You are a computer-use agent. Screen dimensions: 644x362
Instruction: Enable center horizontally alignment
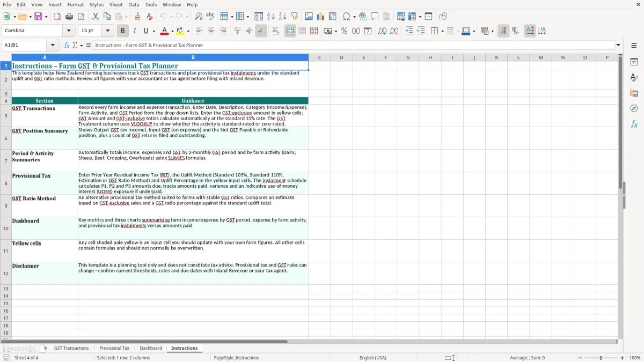(x=211, y=31)
